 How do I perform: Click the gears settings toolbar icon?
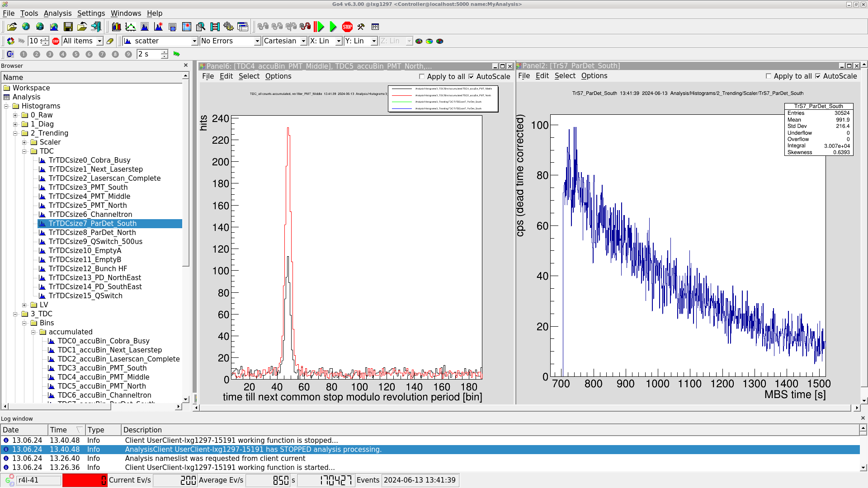click(228, 27)
